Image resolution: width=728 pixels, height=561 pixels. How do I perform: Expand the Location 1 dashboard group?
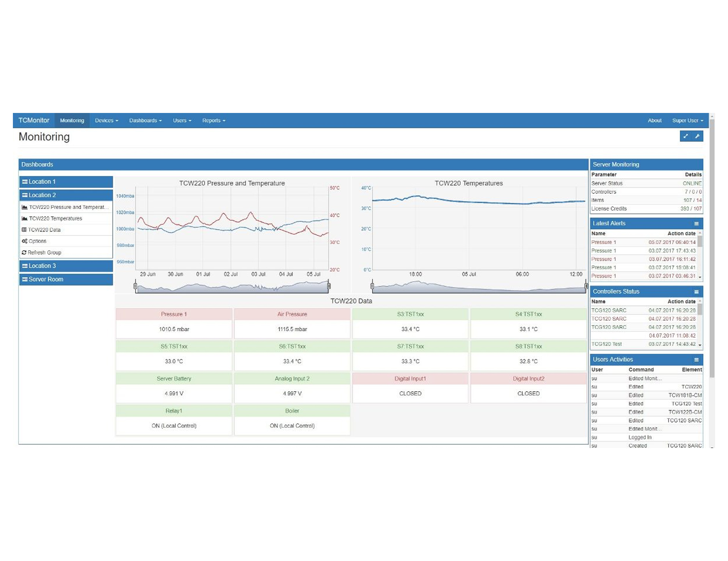tap(66, 182)
